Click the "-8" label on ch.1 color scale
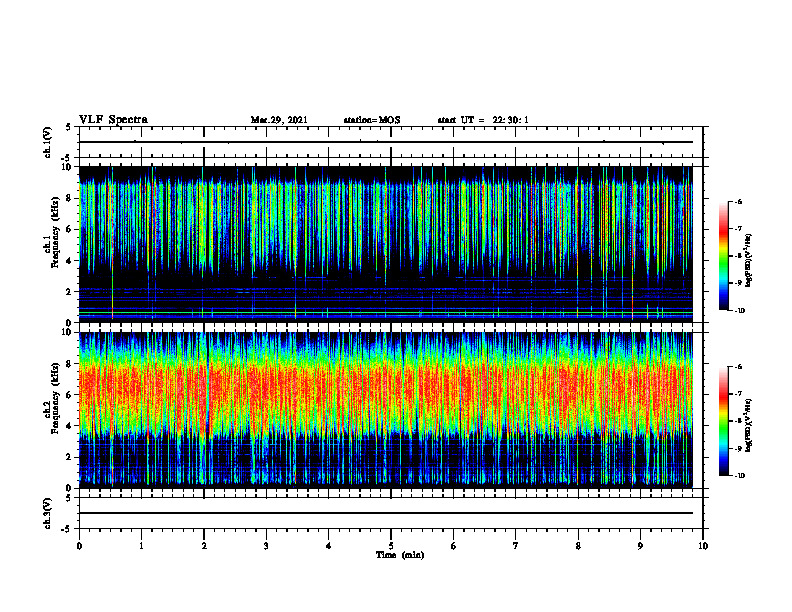This screenshot has width=792, height=612. click(738, 256)
